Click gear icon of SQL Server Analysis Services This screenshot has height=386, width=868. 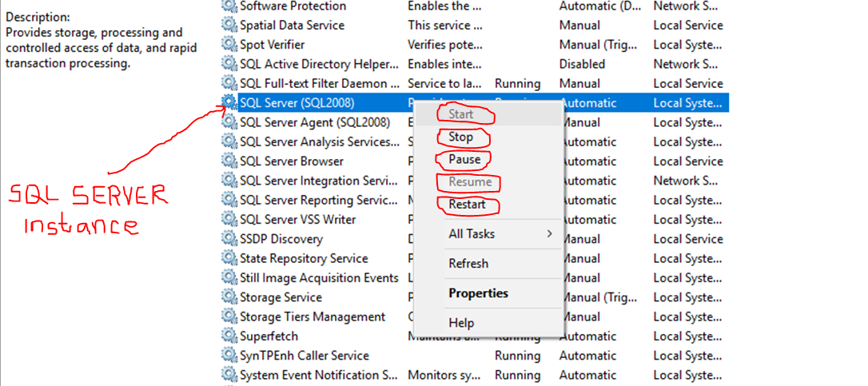(229, 141)
